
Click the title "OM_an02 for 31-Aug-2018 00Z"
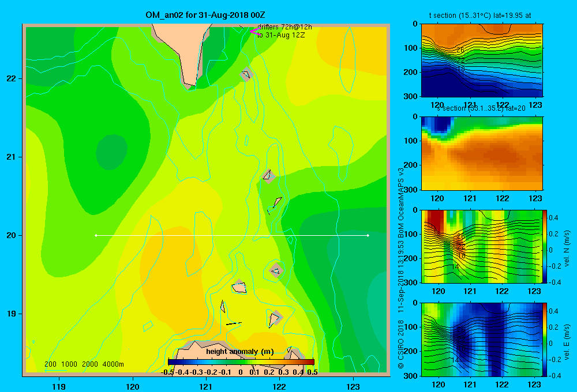(x=205, y=15)
